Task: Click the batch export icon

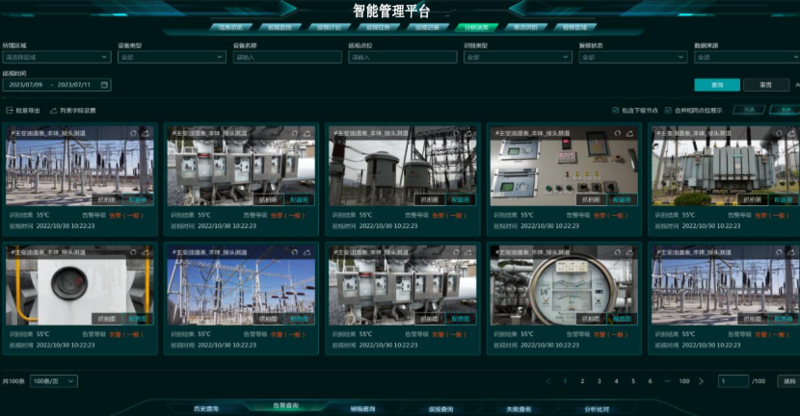Action: (9, 110)
